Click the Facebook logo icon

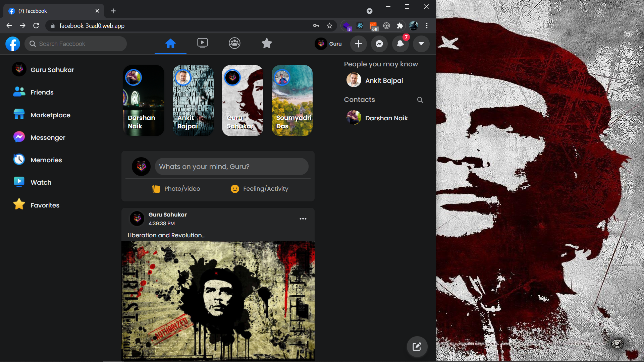click(13, 44)
